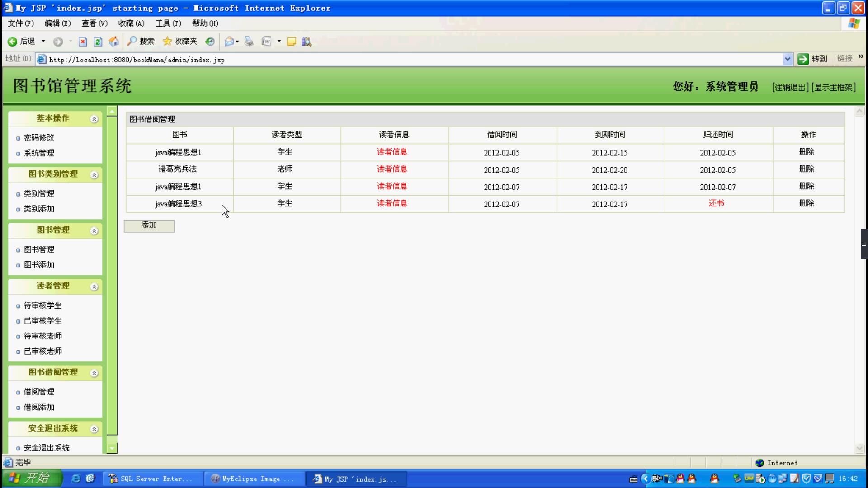Open the Mail icon dropdown arrow
868x488 pixels.
(x=237, y=42)
